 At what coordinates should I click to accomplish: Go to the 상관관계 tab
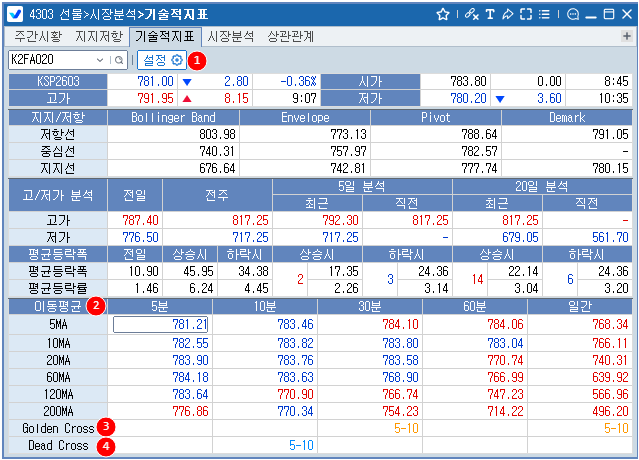click(x=291, y=36)
